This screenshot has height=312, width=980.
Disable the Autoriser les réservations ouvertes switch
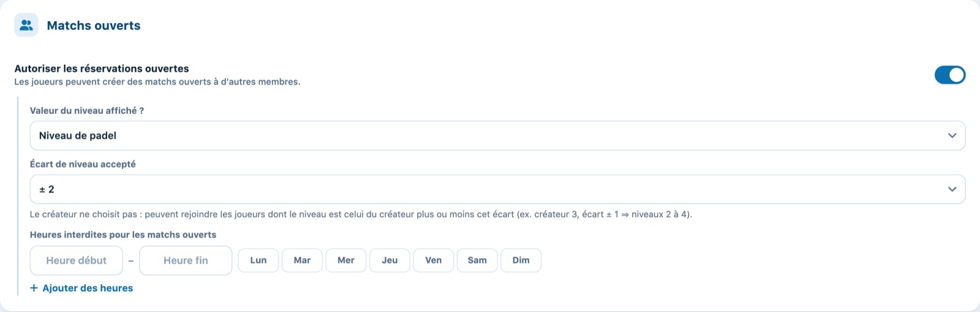click(x=949, y=75)
